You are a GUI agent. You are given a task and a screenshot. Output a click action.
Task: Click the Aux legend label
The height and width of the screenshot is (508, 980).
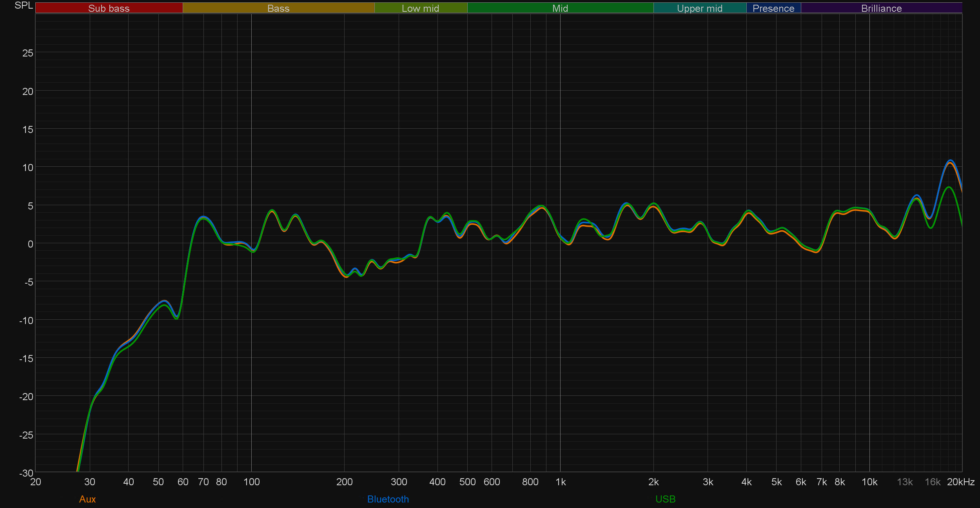(x=87, y=499)
